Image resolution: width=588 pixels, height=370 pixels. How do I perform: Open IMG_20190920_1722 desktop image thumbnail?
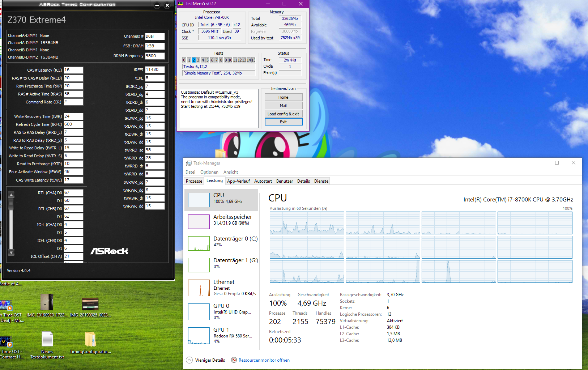pos(47,302)
